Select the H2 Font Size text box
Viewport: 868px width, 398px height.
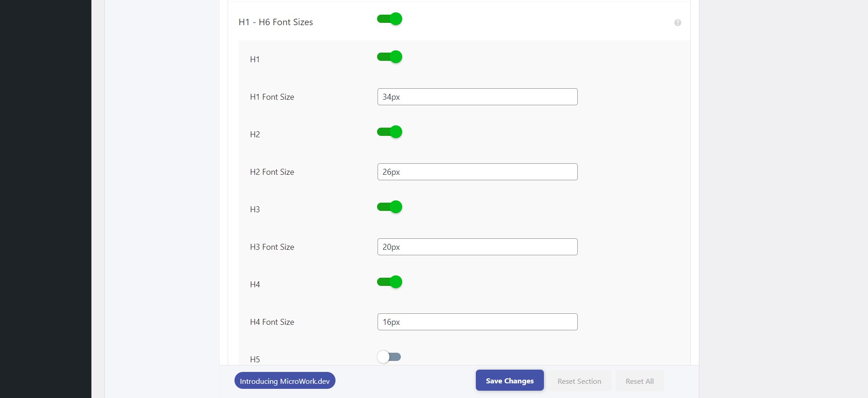click(x=477, y=172)
